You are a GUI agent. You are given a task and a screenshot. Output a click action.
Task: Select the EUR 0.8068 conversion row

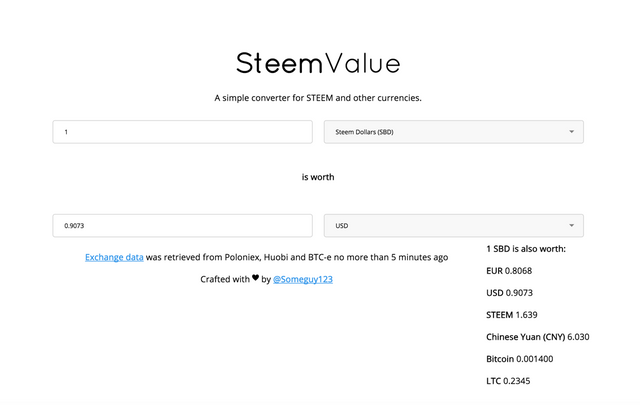[x=509, y=271]
